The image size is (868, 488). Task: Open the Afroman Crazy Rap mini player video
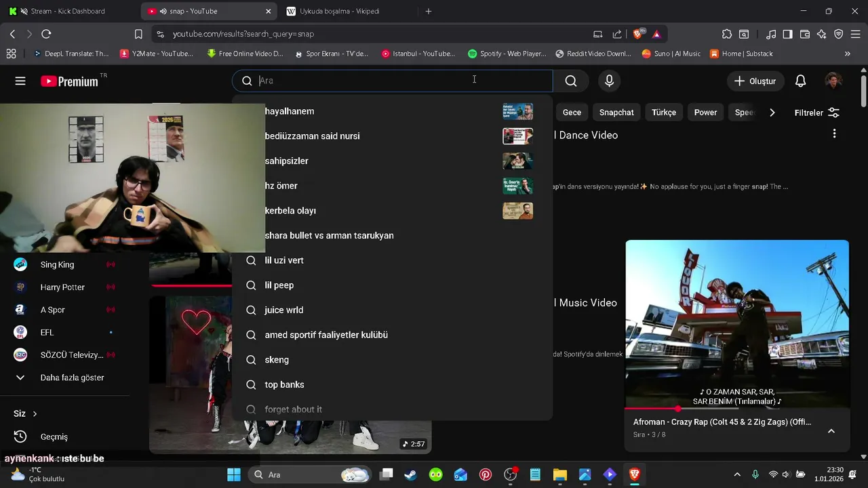coord(736,324)
